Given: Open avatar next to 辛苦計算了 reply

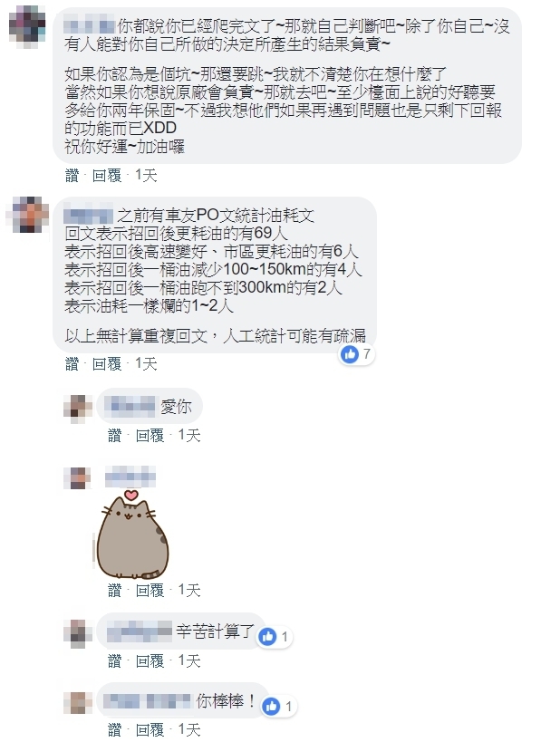Looking at the screenshot, I should [x=78, y=634].
